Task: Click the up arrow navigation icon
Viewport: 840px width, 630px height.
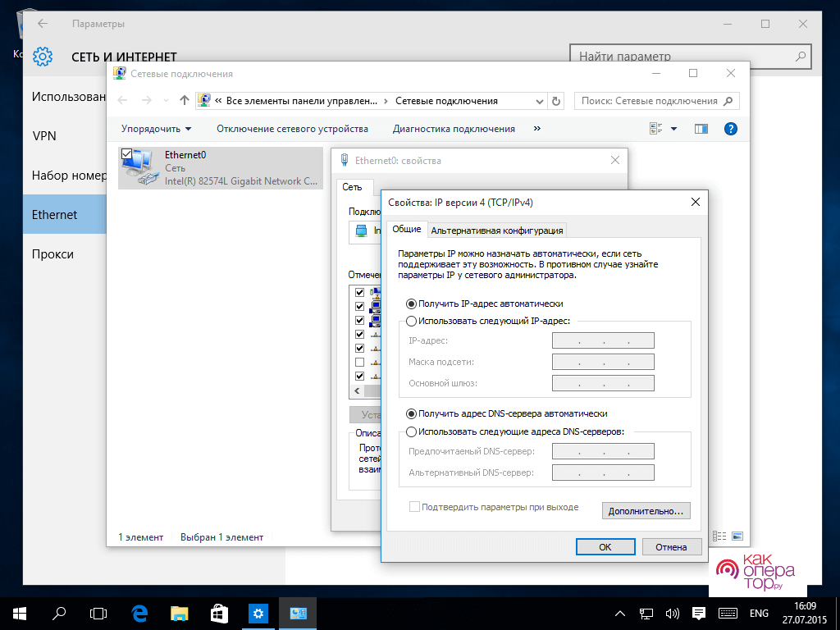Action: 185,101
